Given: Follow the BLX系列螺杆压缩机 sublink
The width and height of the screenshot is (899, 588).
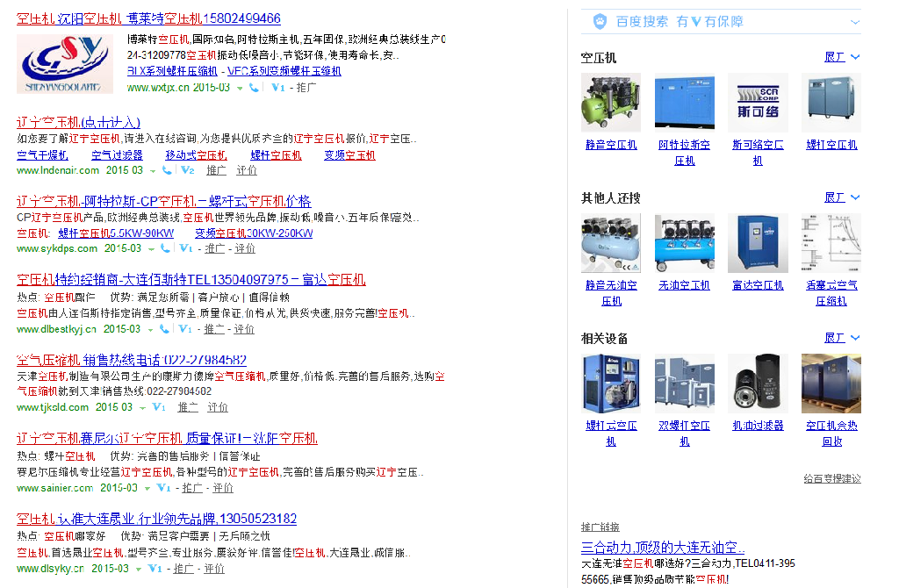Looking at the screenshot, I should click(x=172, y=71).
